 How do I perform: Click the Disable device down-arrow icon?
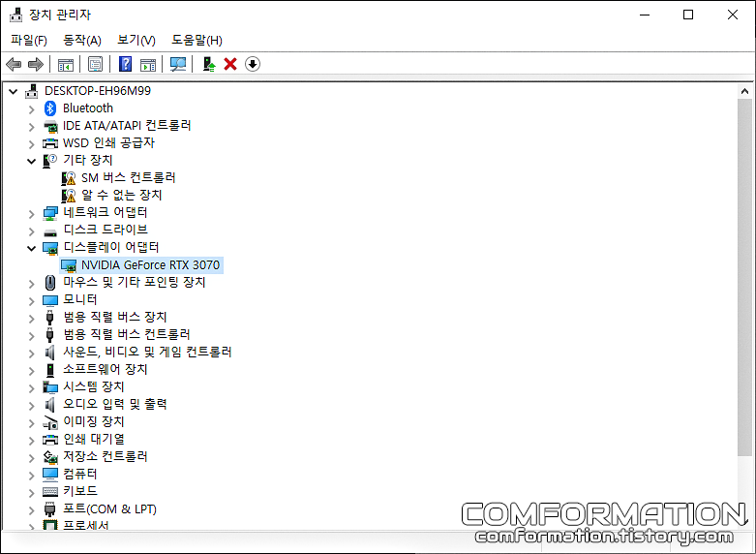coord(253,64)
